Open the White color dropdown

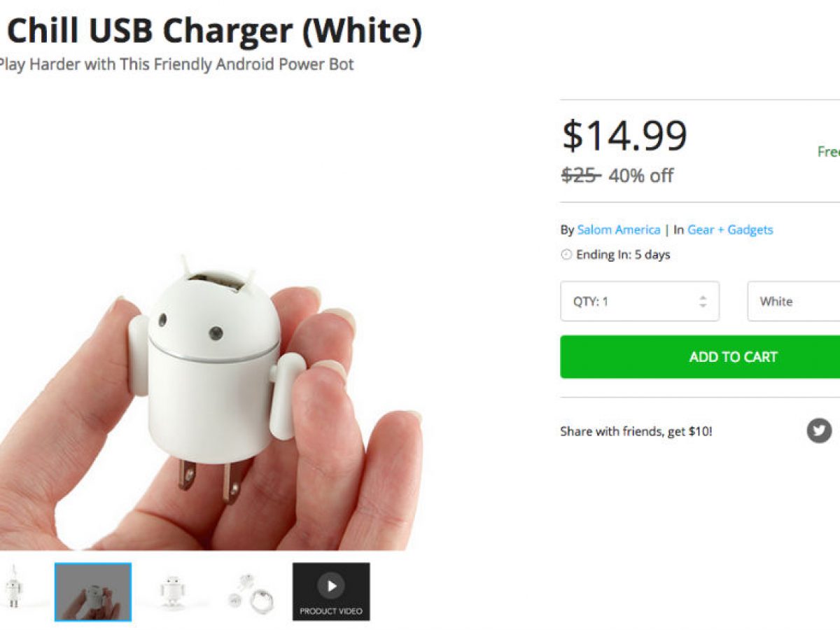794,302
